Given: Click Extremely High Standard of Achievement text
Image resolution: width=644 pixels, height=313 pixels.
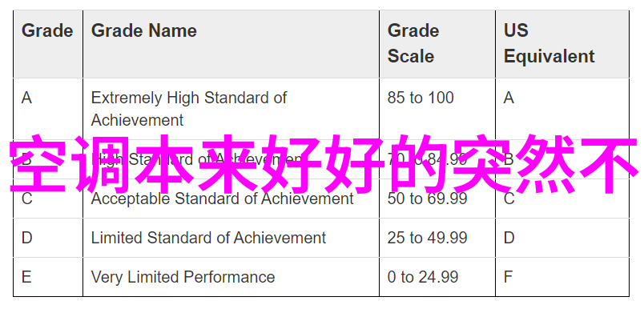Looking at the screenshot, I should (188, 109).
